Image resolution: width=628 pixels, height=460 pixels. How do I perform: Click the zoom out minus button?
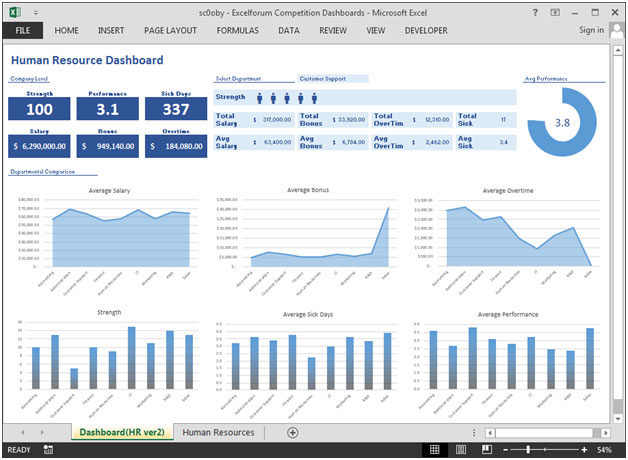click(x=505, y=450)
